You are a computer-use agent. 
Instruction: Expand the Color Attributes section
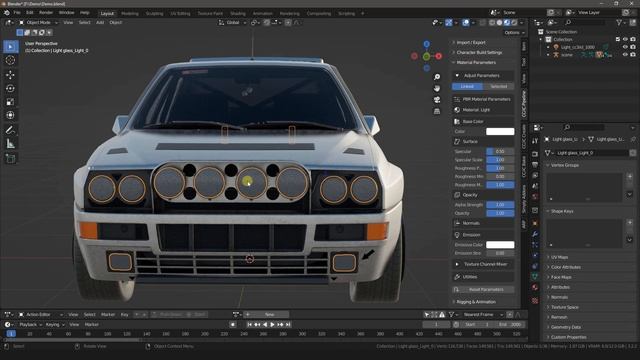tap(566, 267)
